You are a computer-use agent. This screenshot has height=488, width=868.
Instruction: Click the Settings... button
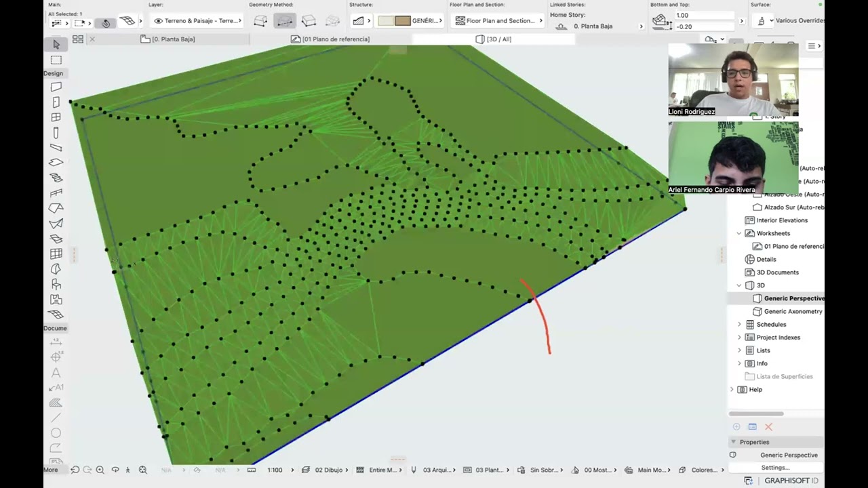(x=775, y=468)
